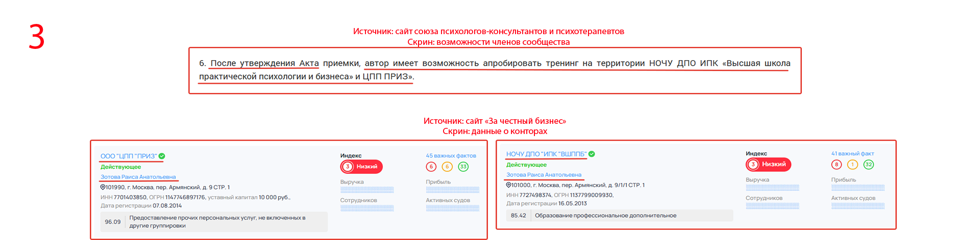
Task: Click activity code 96.09 row
Action: tap(214, 222)
